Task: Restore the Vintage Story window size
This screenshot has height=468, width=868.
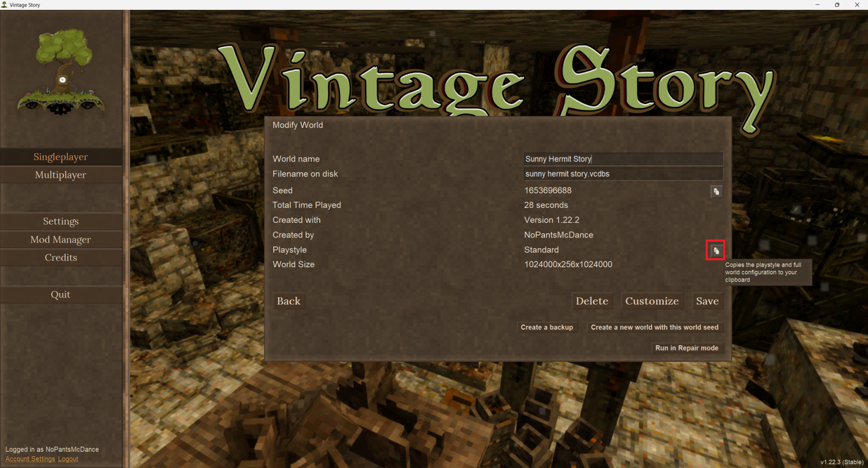Action: [837, 5]
